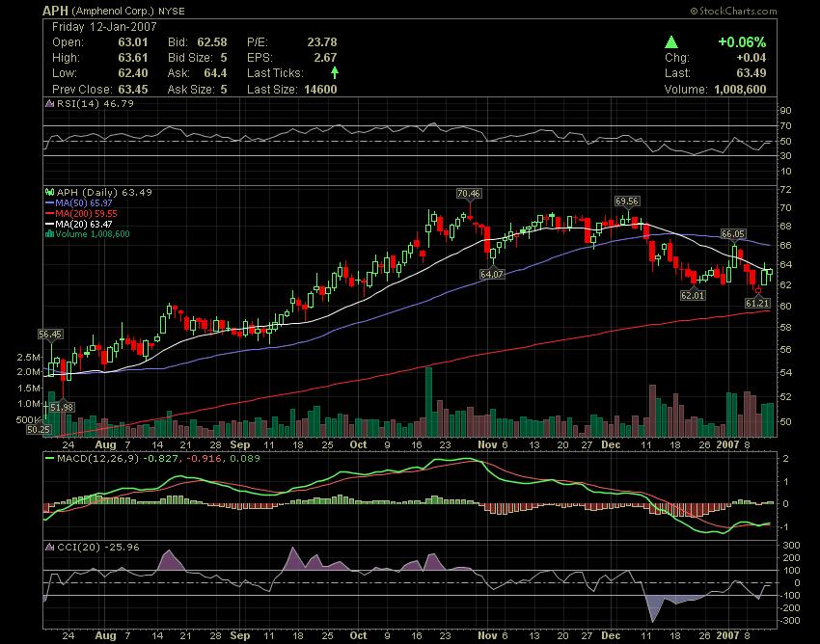The image size is (820, 644).
Task: Click the 50.25 price label
Action: click(39, 429)
